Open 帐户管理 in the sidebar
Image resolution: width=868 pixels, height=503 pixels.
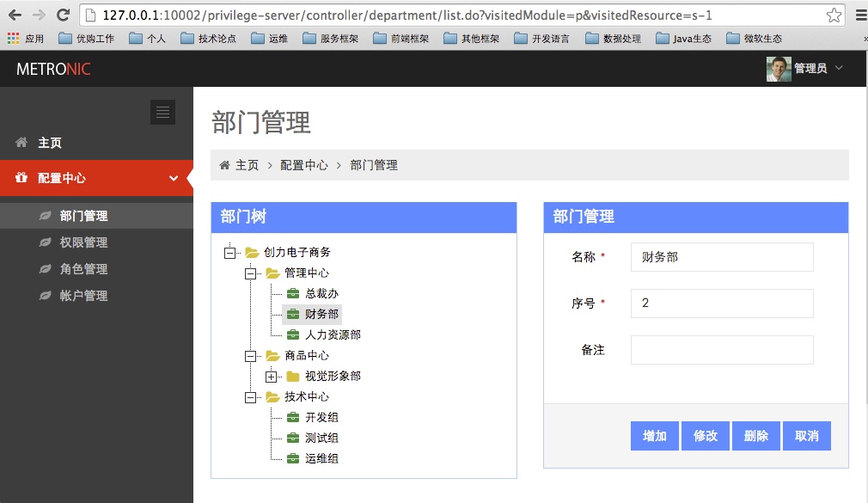[x=96, y=295]
